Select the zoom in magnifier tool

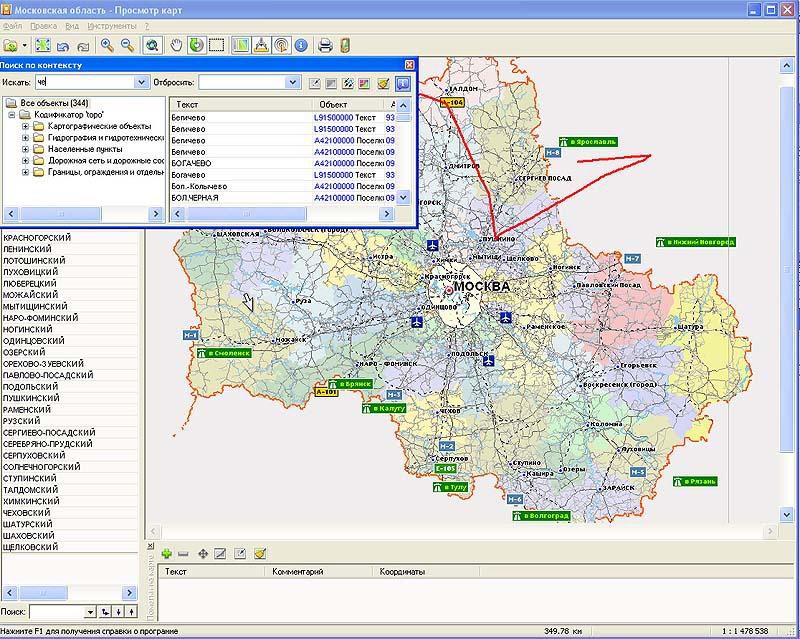click(106, 45)
